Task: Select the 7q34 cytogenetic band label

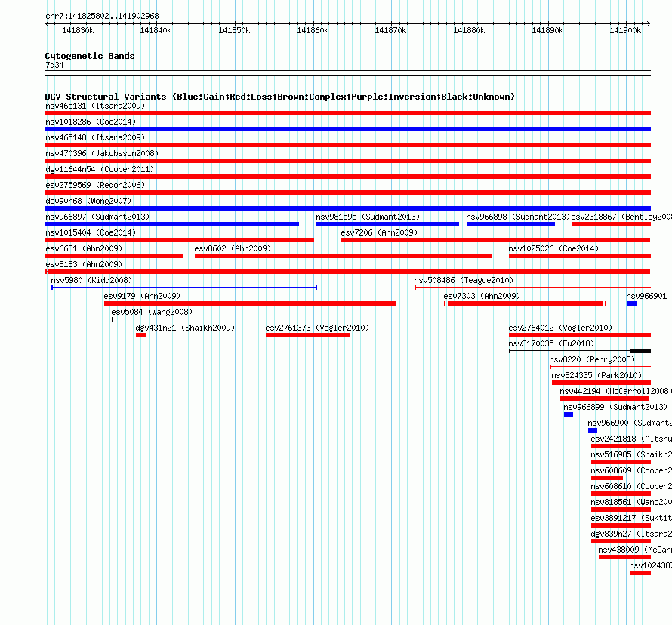Action: 54,65
